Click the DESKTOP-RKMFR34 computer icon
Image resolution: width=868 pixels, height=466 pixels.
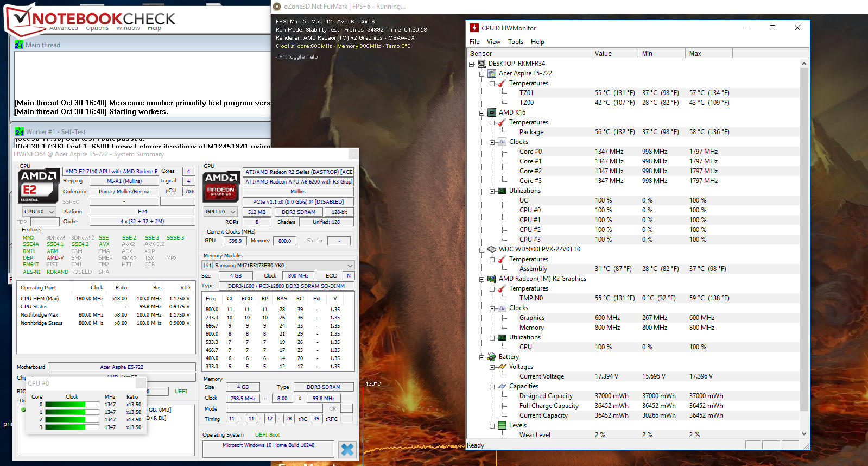click(481, 64)
